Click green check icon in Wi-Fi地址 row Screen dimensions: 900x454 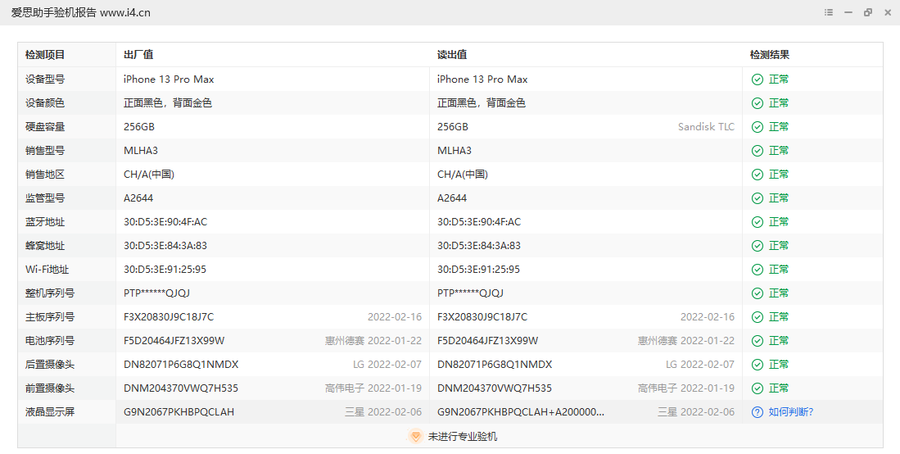point(757,270)
